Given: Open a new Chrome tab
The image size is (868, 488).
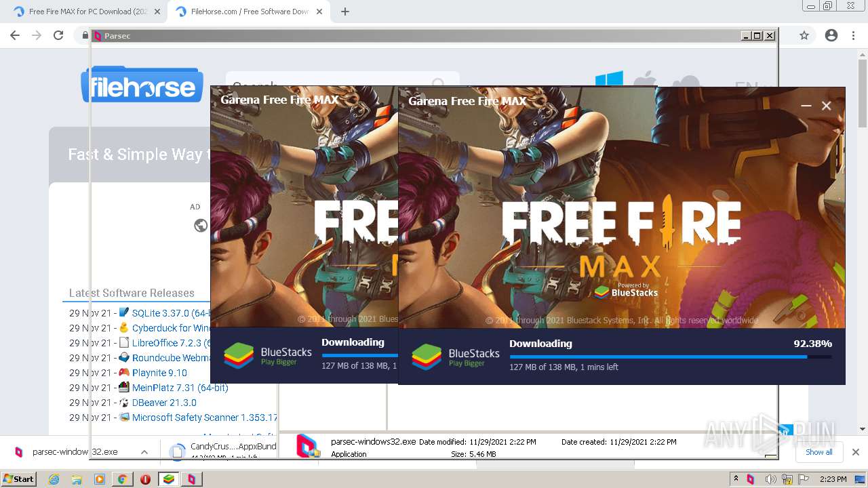Looking at the screenshot, I should 345,12.
